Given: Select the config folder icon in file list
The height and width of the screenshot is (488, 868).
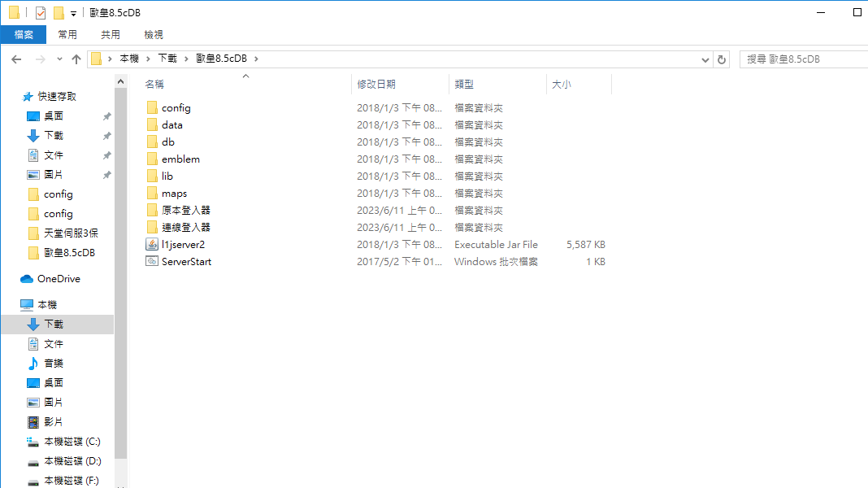Looking at the screenshot, I should coord(152,107).
